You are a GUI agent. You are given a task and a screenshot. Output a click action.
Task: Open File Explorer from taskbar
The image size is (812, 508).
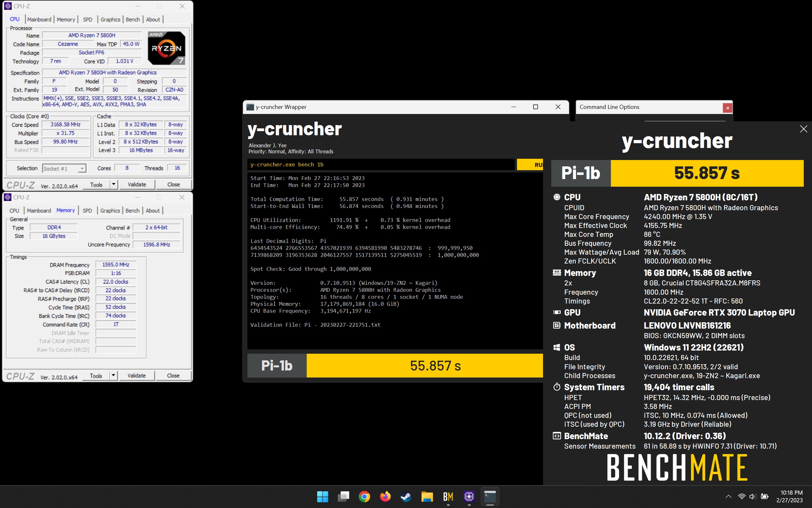pyautogui.click(x=427, y=496)
